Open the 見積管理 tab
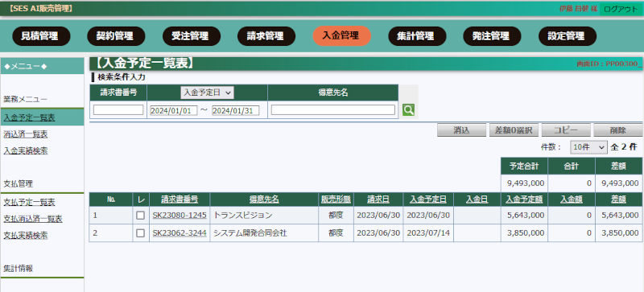Screen dimensions: 644x292 pyautogui.click(x=41, y=36)
